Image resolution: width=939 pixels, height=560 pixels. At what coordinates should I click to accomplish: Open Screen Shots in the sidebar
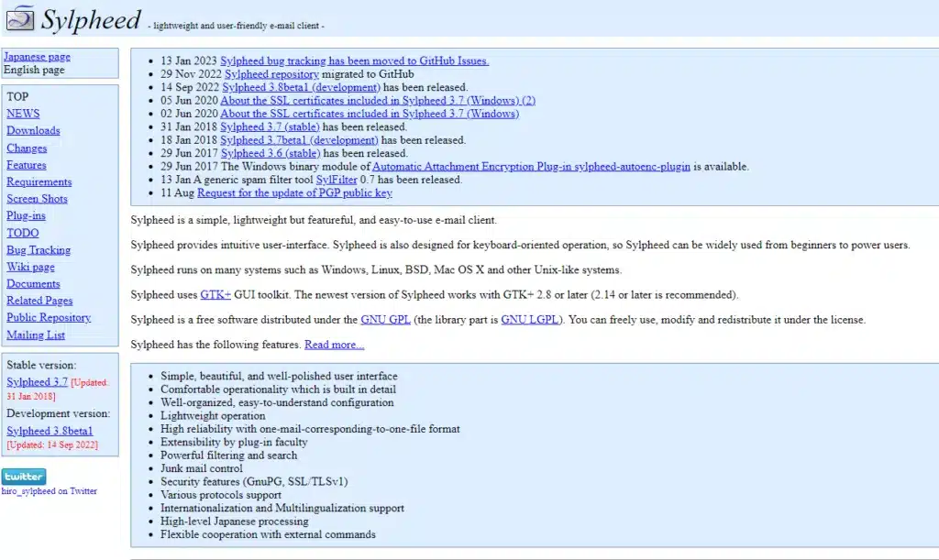[37, 198]
